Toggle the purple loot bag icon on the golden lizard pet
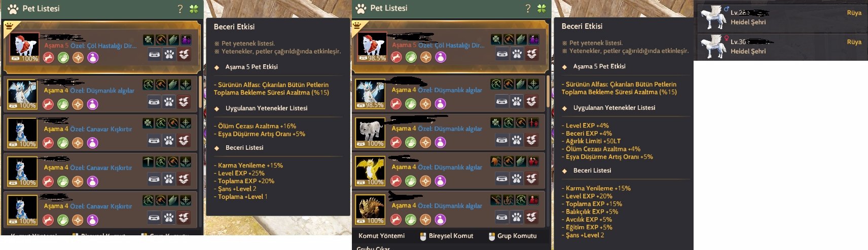 [x=440, y=219]
